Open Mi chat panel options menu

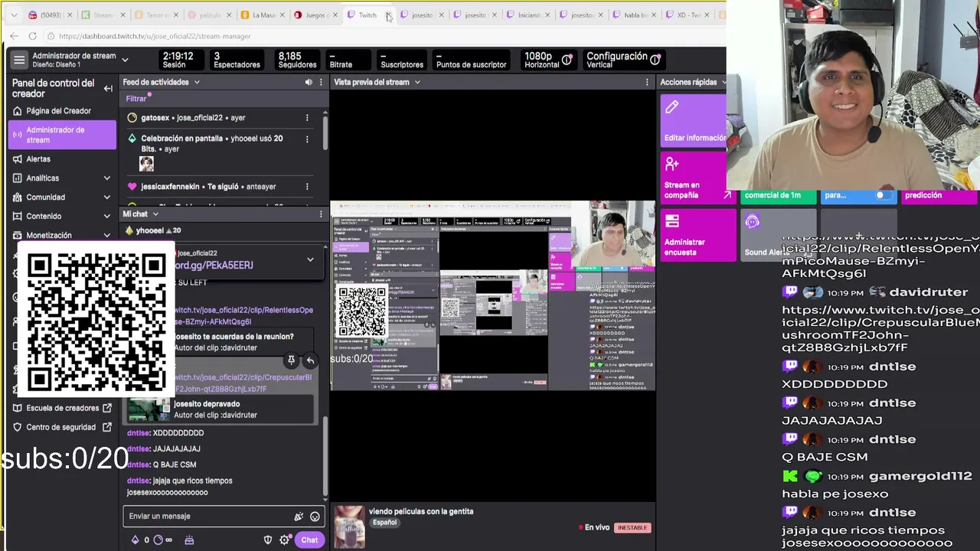point(321,214)
